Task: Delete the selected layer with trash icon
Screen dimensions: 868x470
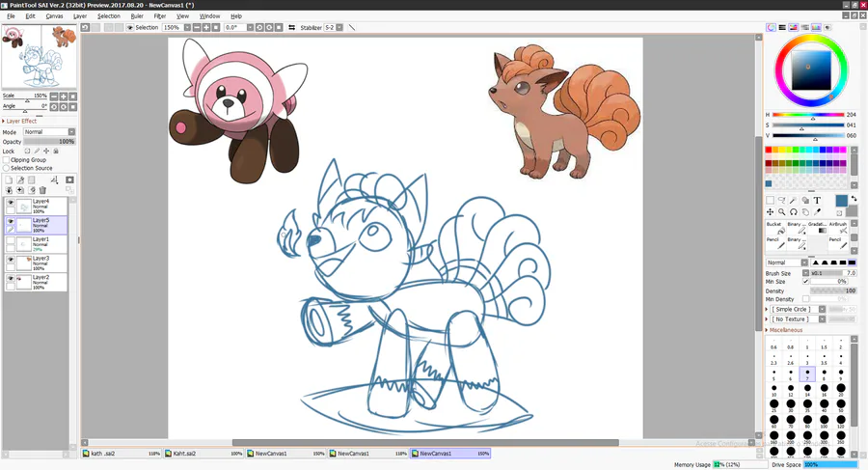Action: [x=42, y=190]
